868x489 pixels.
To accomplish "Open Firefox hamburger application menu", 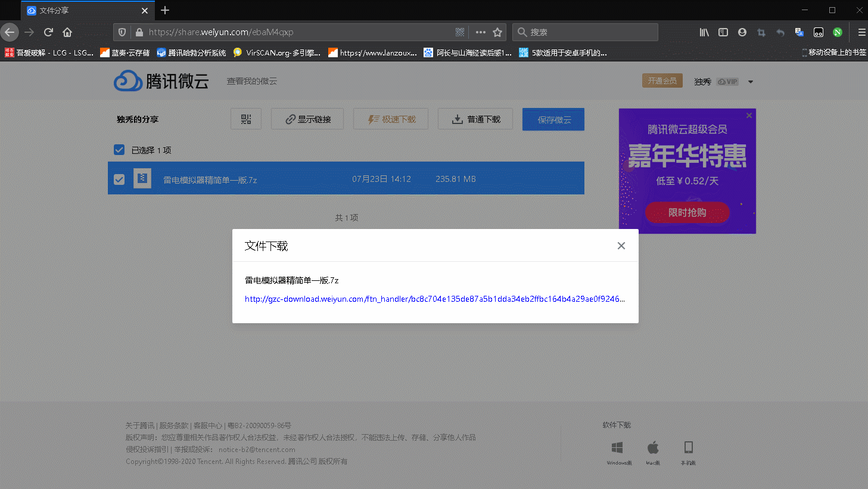I will 861,32.
